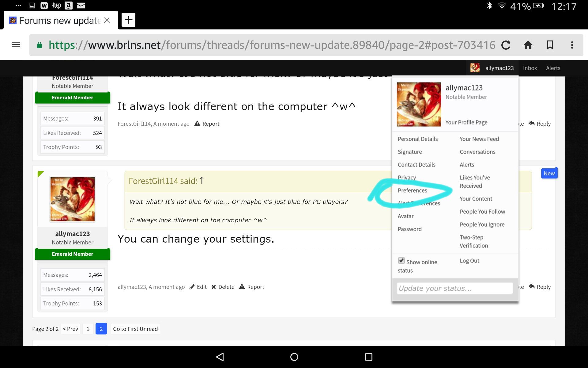Open Inbox in the header
The width and height of the screenshot is (588, 368).
tap(530, 68)
